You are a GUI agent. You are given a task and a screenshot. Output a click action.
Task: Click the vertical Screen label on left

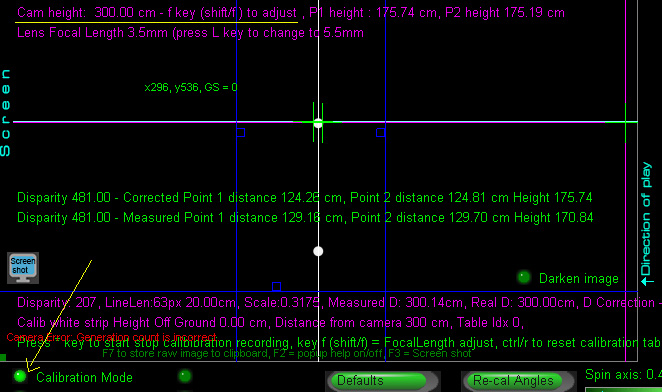(x=5, y=113)
